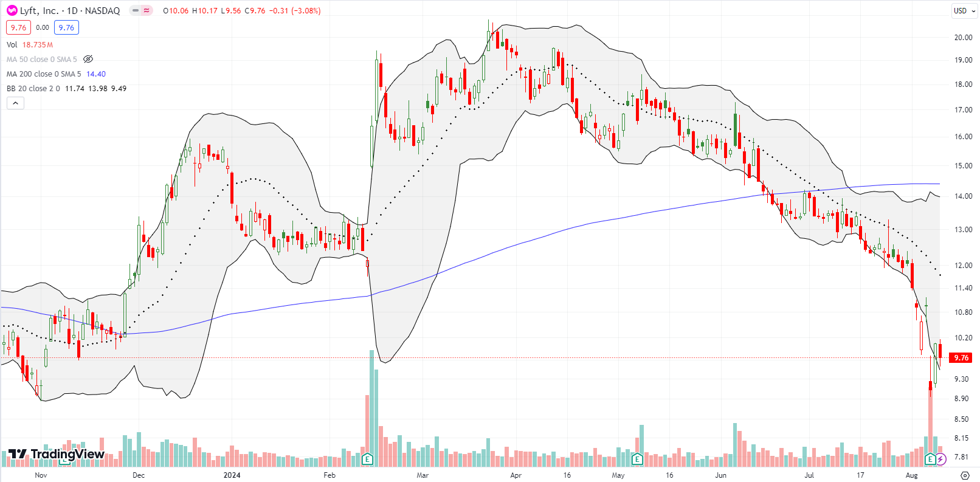Open chart settings gear icon
The width and height of the screenshot is (980, 482).
pyautogui.click(x=965, y=475)
